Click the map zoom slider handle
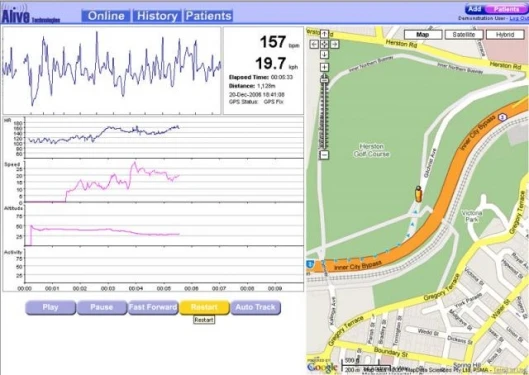The width and height of the screenshot is (529, 375). [x=324, y=80]
